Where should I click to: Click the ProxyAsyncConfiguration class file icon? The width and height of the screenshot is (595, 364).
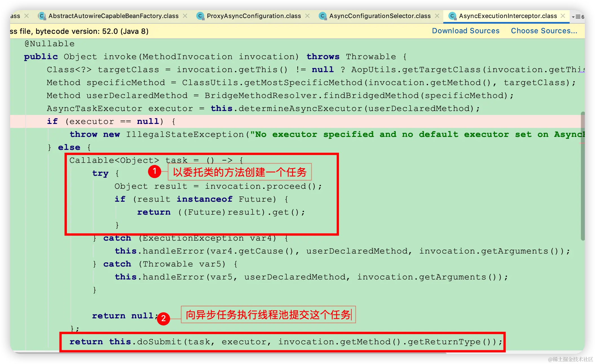(x=200, y=16)
